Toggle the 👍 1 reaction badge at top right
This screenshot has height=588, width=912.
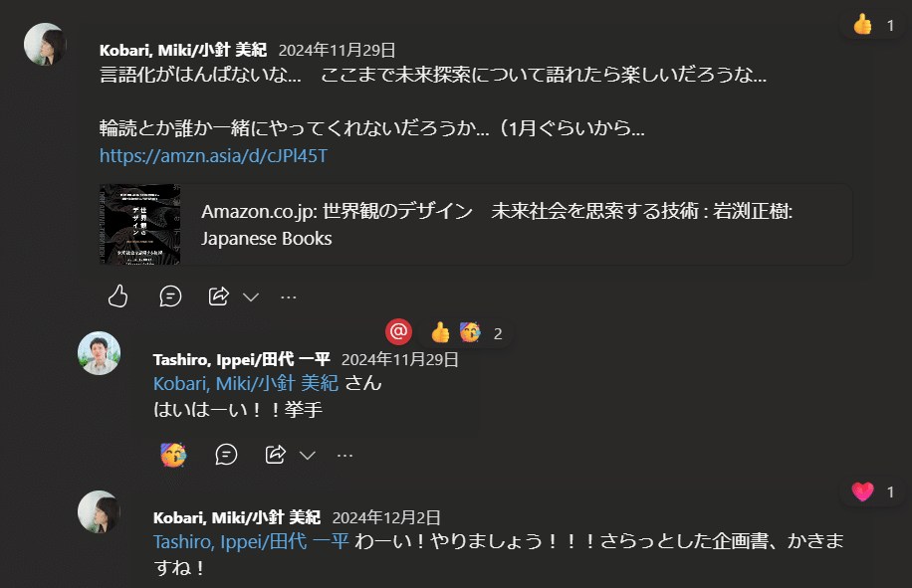tap(872, 25)
